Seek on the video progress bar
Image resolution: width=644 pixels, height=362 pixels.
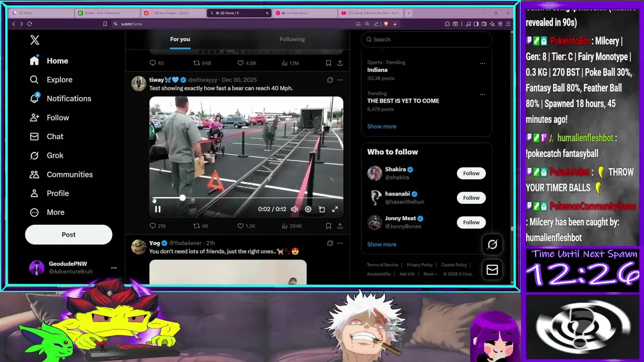tap(247, 198)
